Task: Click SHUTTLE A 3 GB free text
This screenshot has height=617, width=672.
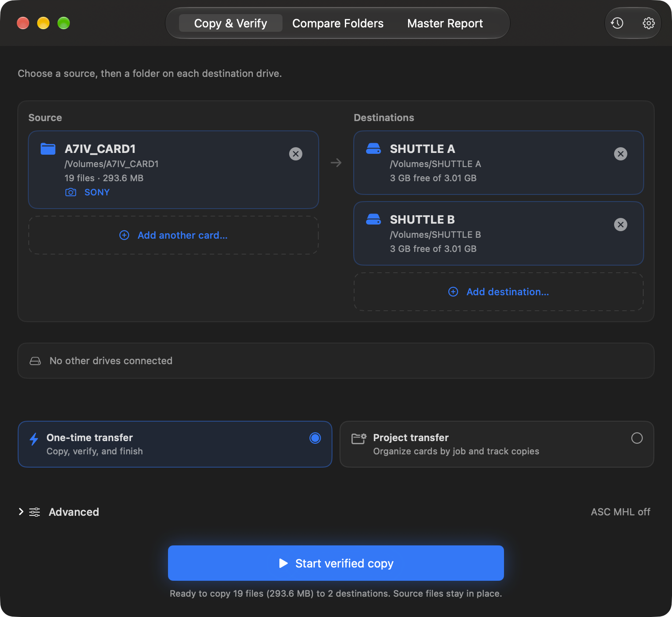Action: tap(433, 178)
